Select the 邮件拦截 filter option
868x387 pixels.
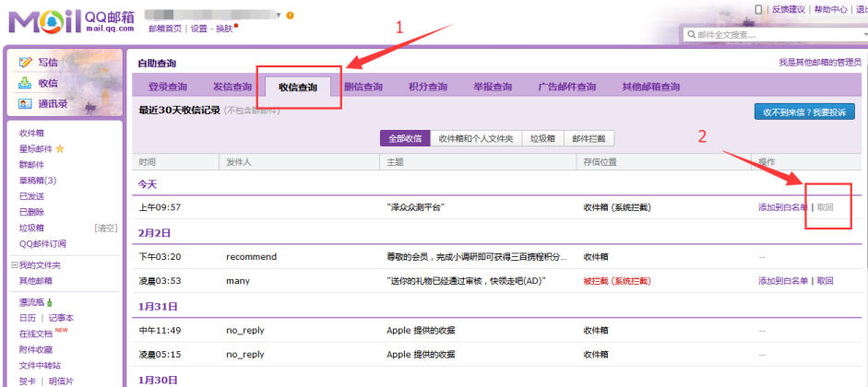(588, 138)
